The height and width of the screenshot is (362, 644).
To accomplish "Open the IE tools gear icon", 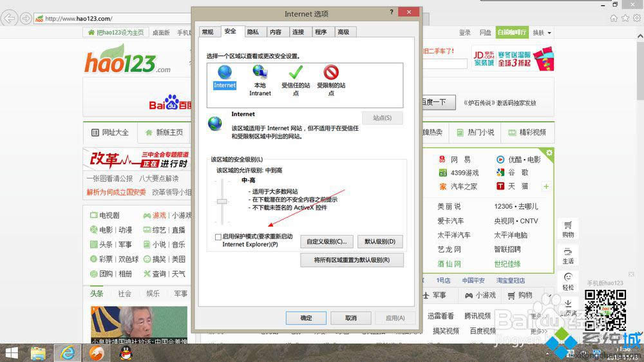I will [637, 18].
